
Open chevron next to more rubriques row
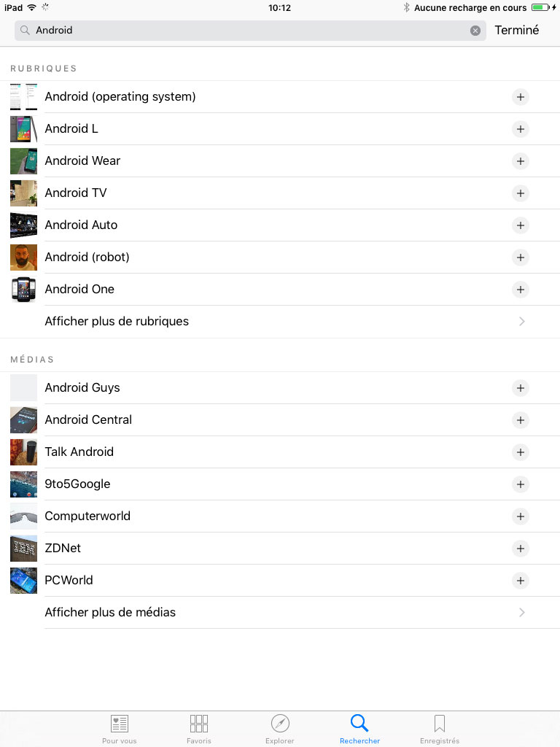[x=522, y=322]
